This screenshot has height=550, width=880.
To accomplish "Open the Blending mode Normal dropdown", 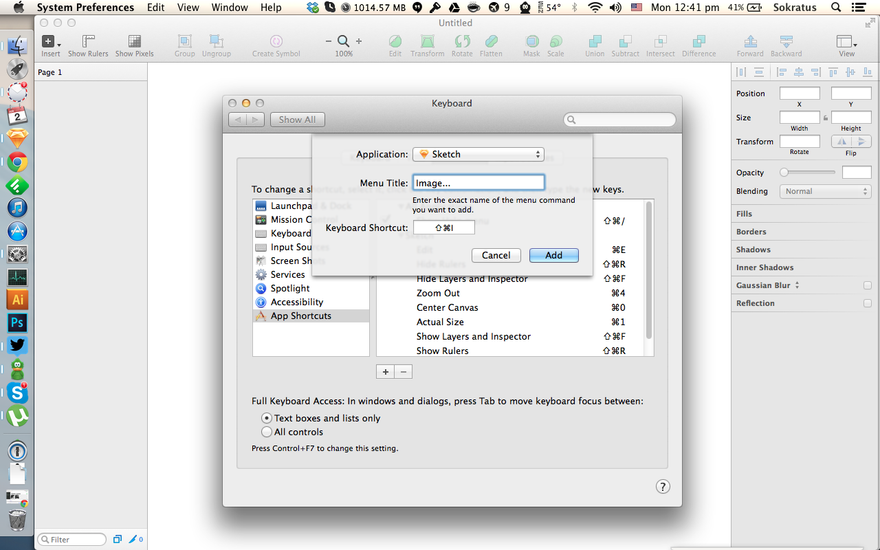I will (x=825, y=191).
